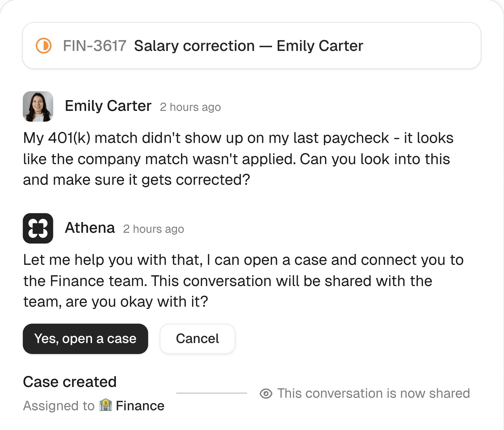Click This conversation is now shared label
504x430 pixels.
[373, 393]
